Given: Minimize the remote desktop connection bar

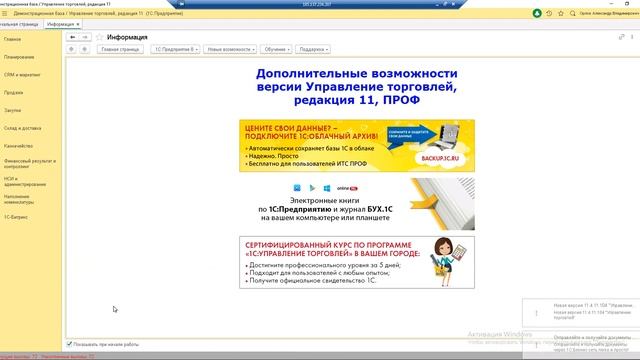Looking at the screenshot, I should click(x=437, y=4).
